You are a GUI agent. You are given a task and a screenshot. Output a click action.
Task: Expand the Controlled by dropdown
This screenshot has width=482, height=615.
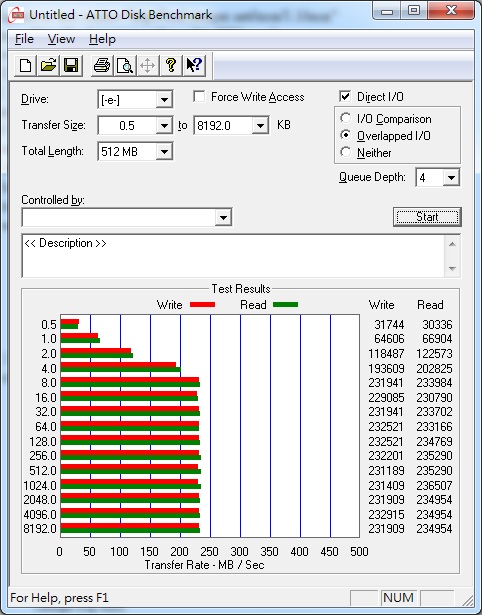223,217
